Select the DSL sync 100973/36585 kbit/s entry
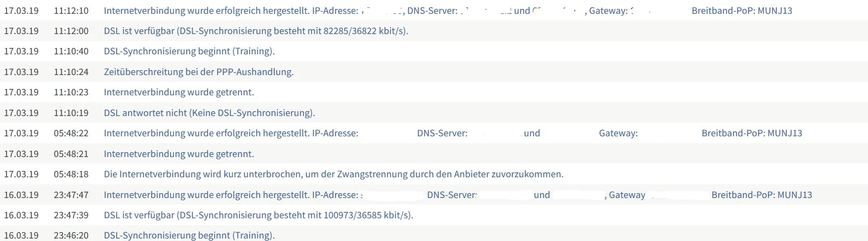This screenshot has height=241, width=868. [x=258, y=215]
